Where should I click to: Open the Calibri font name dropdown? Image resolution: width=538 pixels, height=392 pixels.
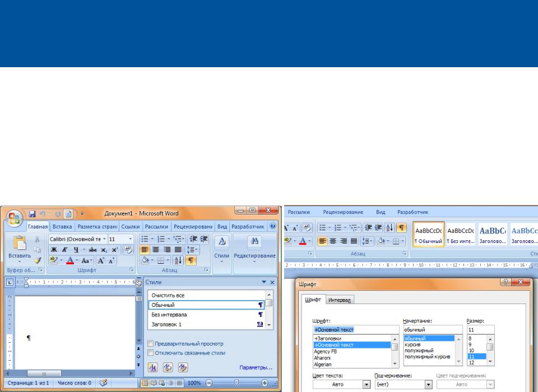coord(104,239)
